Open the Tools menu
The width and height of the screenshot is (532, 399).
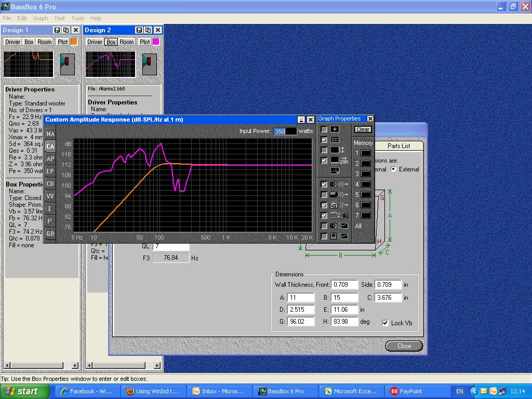(x=78, y=18)
